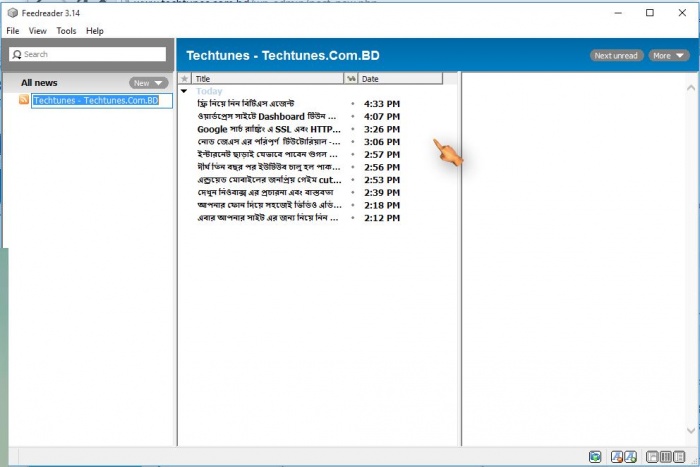Open the New dropdown beside All news
The image size is (700, 467).
pos(149,83)
